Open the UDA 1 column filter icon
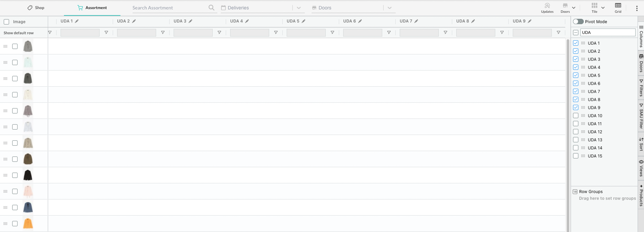This screenshot has width=644, height=232. (x=106, y=33)
